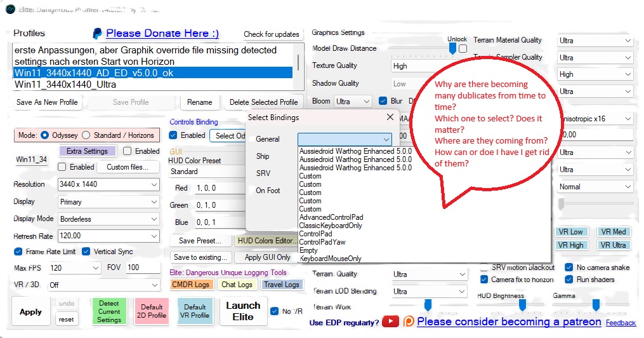Open Travel Logs
This screenshot has width=644, height=338.
tap(282, 285)
